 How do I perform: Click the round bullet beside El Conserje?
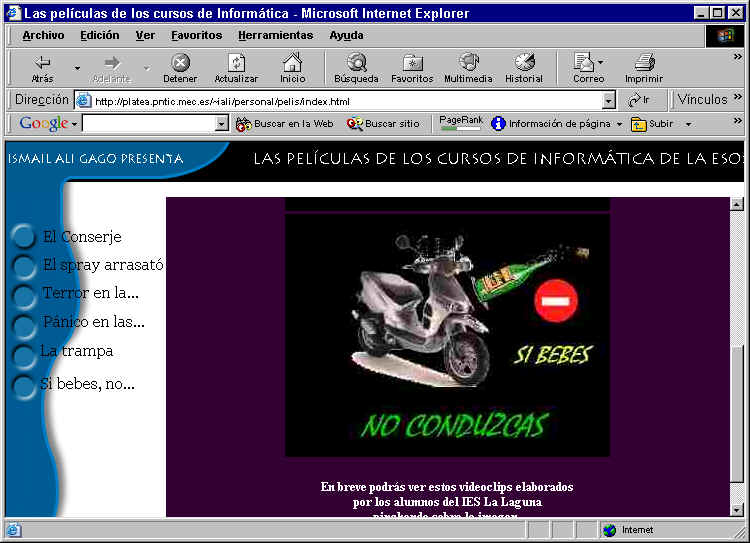click(x=23, y=236)
